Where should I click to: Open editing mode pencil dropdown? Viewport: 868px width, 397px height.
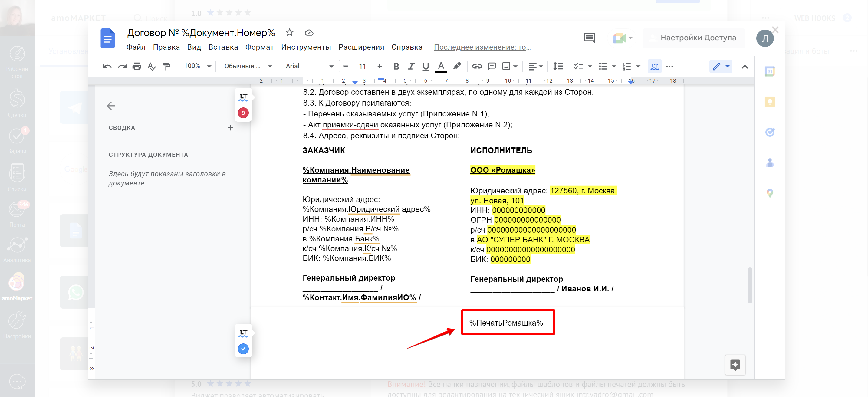(721, 66)
